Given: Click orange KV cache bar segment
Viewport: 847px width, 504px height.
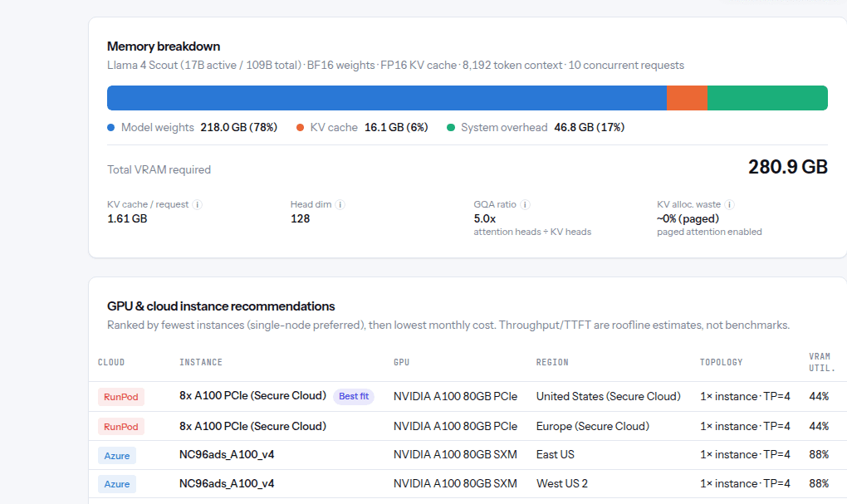Looking at the screenshot, I should (687, 98).
